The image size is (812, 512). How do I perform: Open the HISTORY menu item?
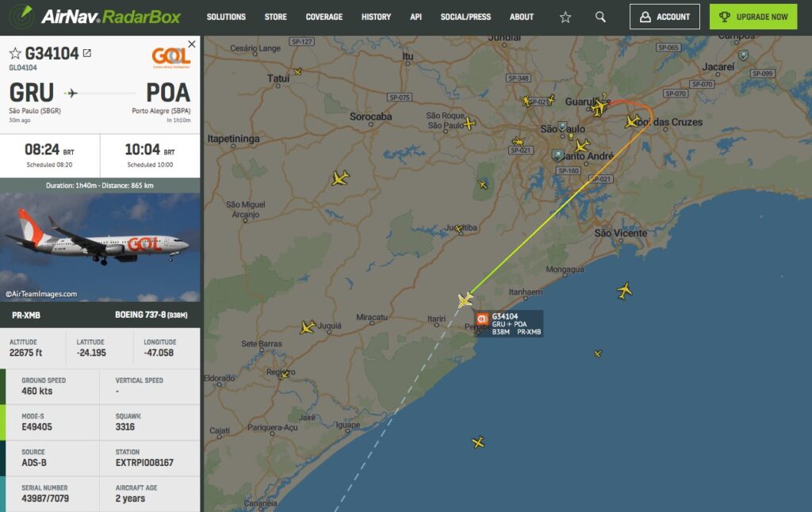coord(376,17)
